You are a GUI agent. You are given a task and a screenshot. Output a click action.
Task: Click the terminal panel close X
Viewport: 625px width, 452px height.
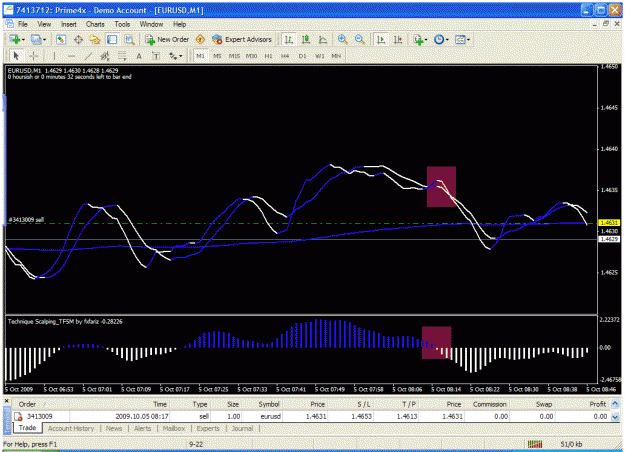[7, 401]
